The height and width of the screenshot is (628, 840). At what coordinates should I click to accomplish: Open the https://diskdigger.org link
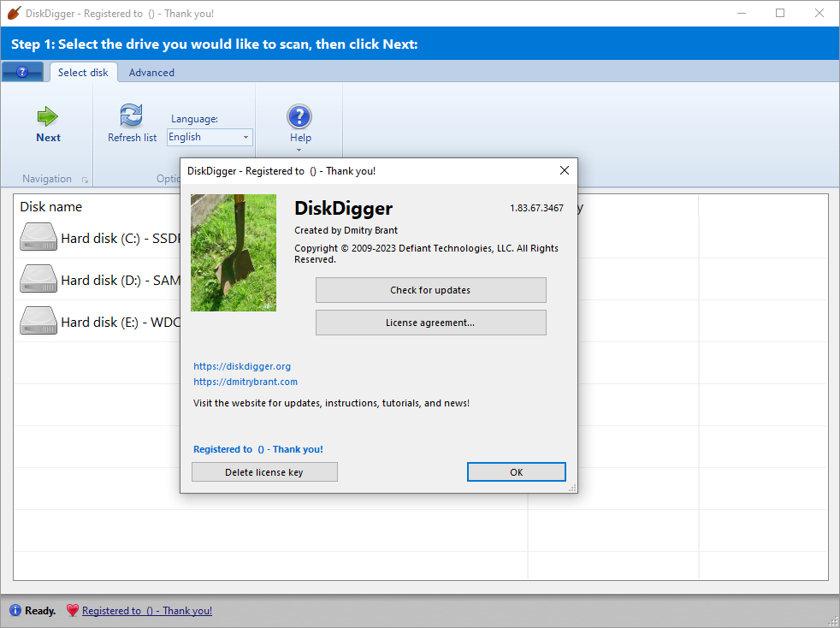242,366
